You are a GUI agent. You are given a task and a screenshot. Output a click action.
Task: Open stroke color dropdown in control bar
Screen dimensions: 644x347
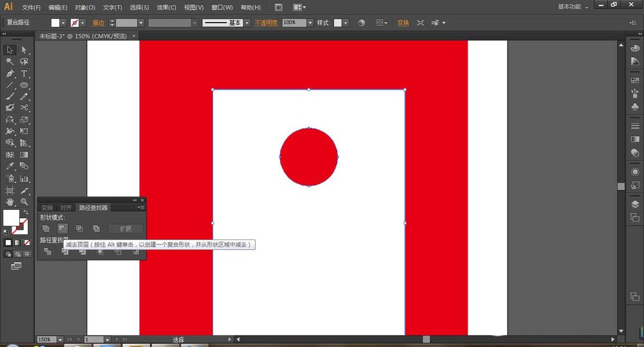click(82, 23)
